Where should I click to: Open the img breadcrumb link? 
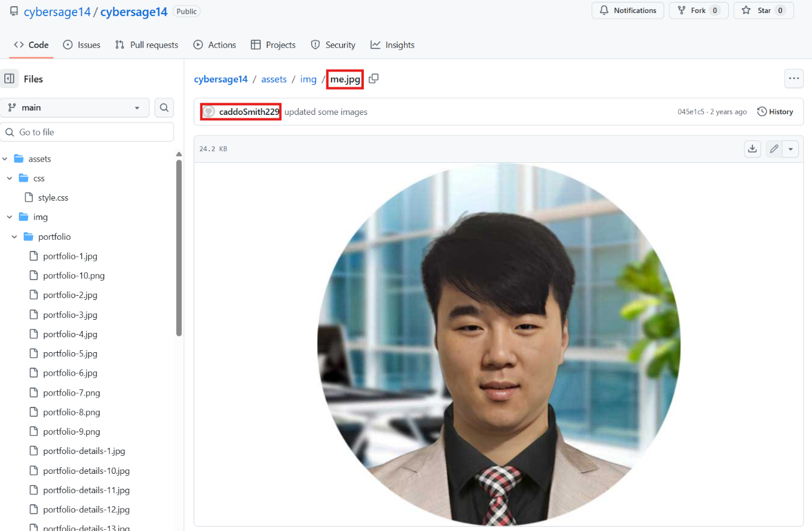tap(309, 79)
